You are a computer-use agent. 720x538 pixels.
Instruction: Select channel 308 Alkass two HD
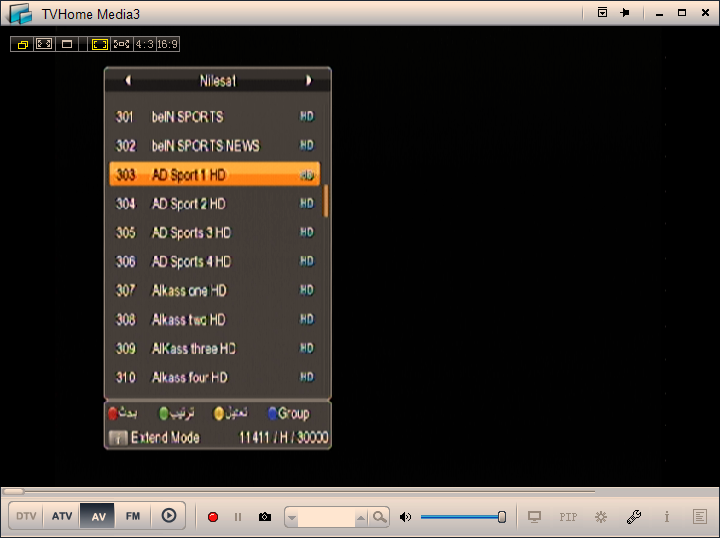pos(214,319)
